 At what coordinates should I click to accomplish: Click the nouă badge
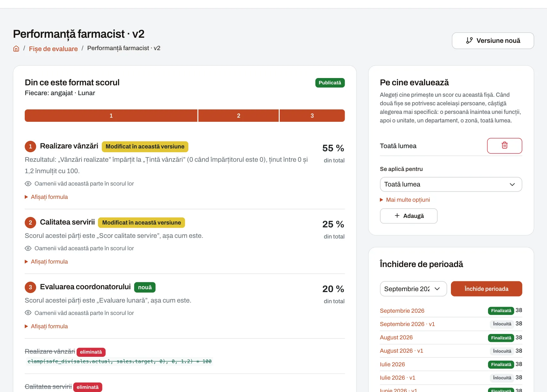coord(145,287)
